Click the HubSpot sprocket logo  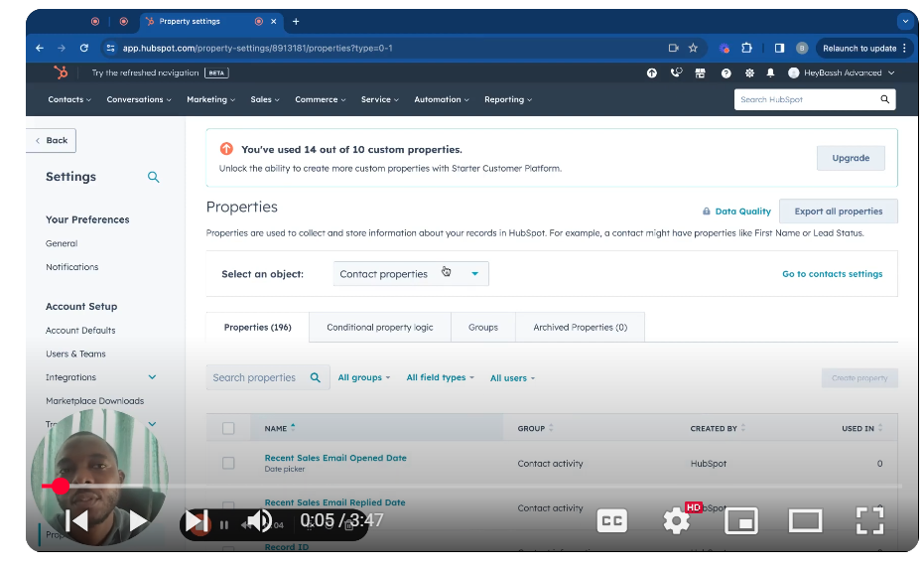point(61,72)
